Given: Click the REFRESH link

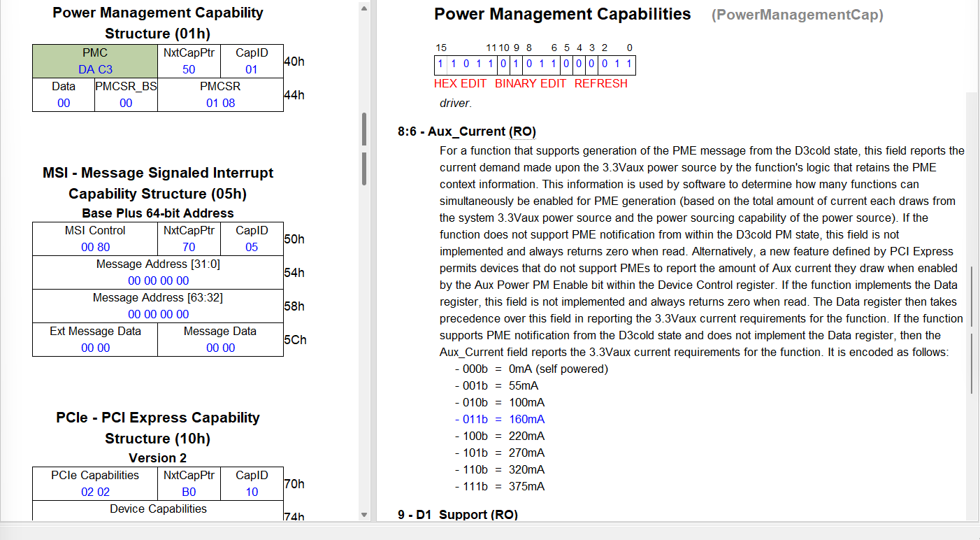Looking at the screenshot, I should point(601,83).
